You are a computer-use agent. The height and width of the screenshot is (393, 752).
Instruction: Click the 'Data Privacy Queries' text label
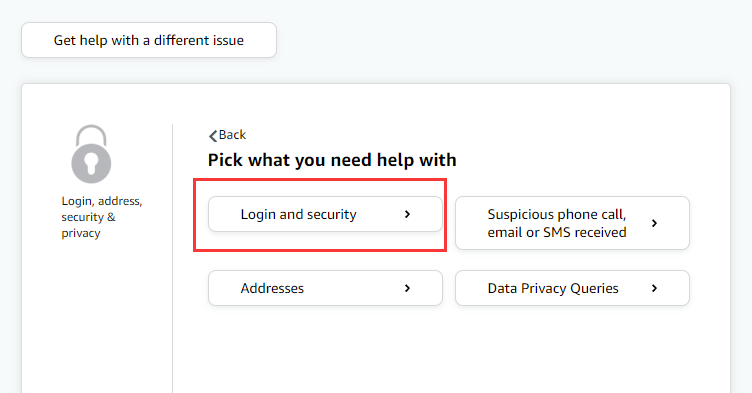tap(553, 288)
